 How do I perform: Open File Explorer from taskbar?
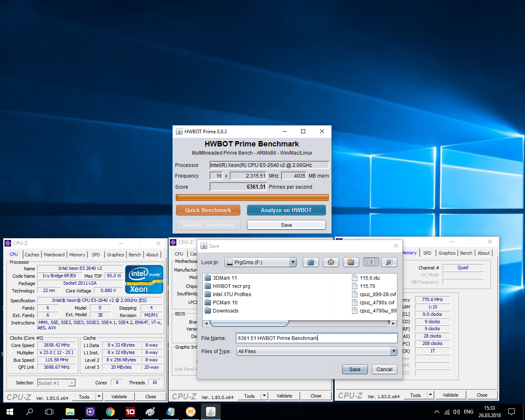click(x=70, y=412)
